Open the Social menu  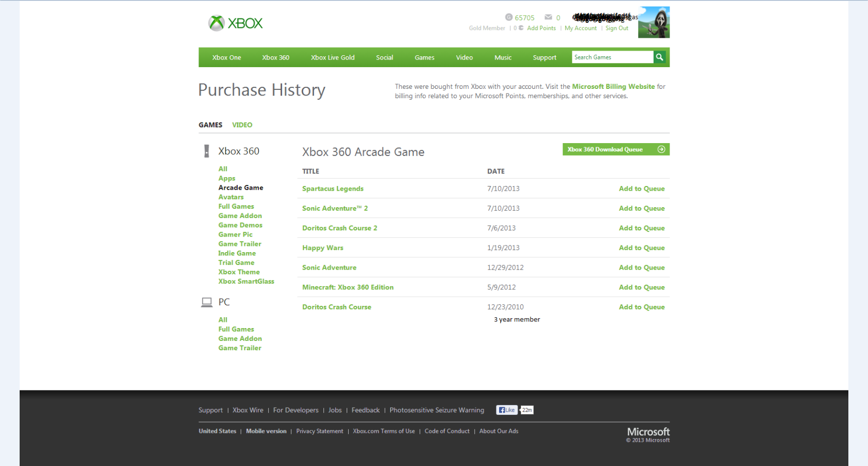(x=385, y=57)
